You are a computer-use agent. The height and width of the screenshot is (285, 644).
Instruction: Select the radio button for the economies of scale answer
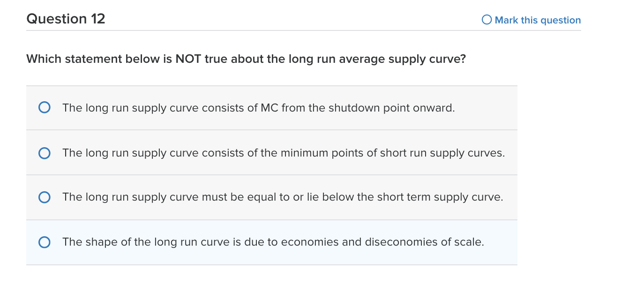(44, 242)
